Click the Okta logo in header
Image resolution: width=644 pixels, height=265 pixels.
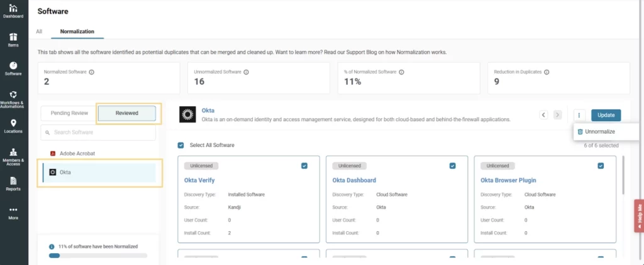[x=187, y=115]
